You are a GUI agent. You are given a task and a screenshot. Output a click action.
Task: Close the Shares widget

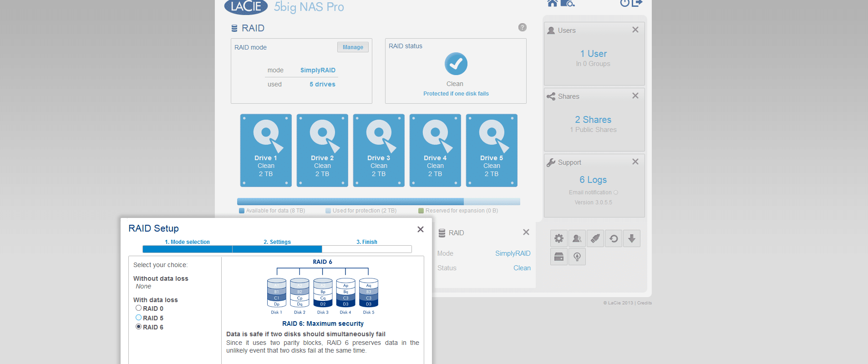coord(635,96)
